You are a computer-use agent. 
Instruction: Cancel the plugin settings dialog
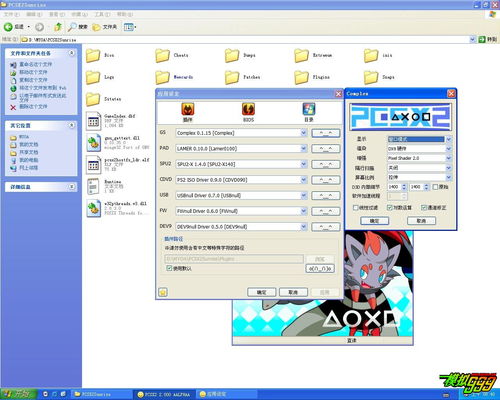coord(293,292)
